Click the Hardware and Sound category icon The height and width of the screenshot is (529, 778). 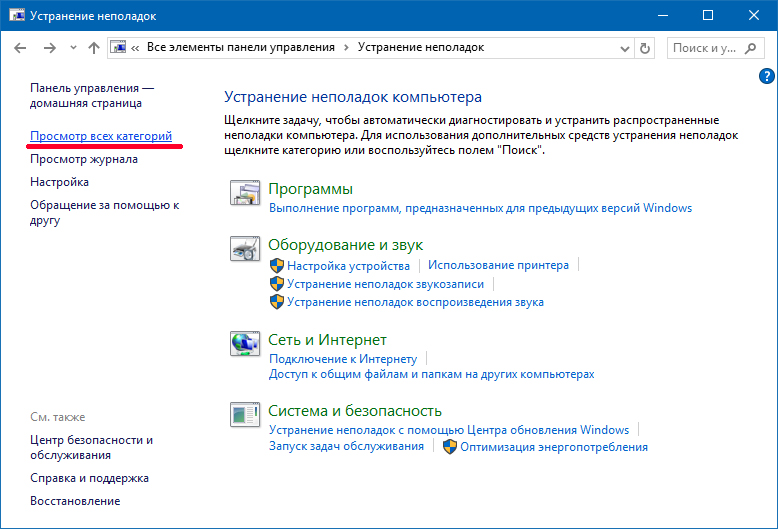245,249
